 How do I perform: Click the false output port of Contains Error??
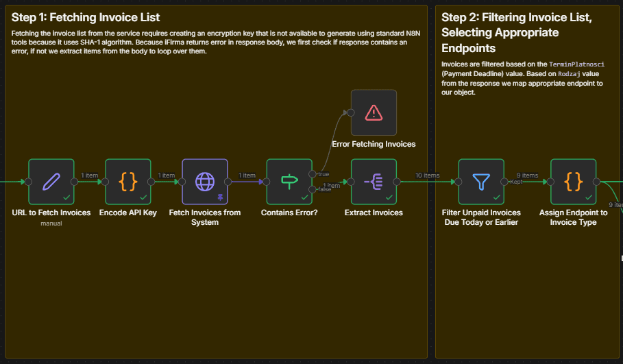313,189
